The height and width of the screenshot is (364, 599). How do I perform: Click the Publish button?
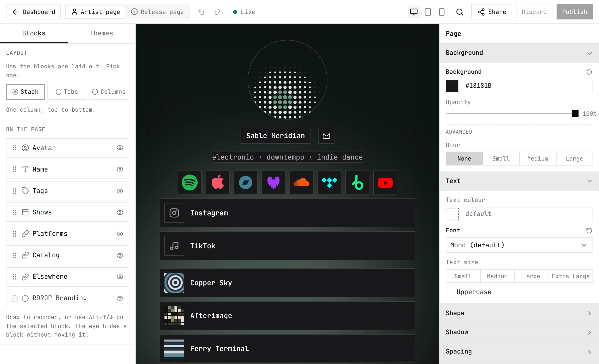click(x=575, y=12)
